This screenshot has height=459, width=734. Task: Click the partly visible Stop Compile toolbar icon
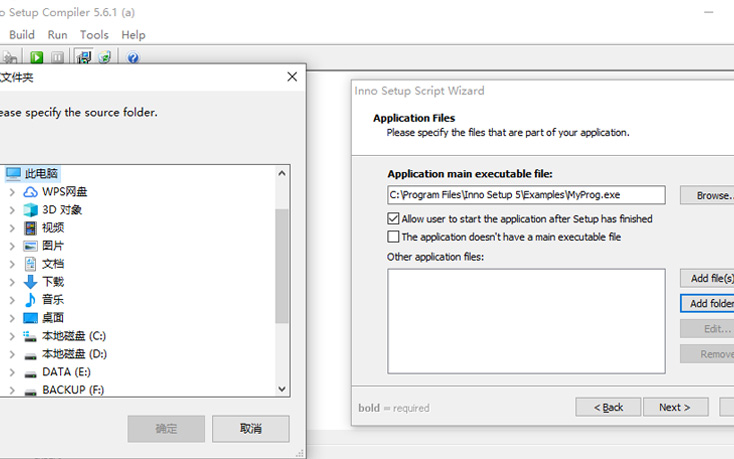[x=10, y=58]
